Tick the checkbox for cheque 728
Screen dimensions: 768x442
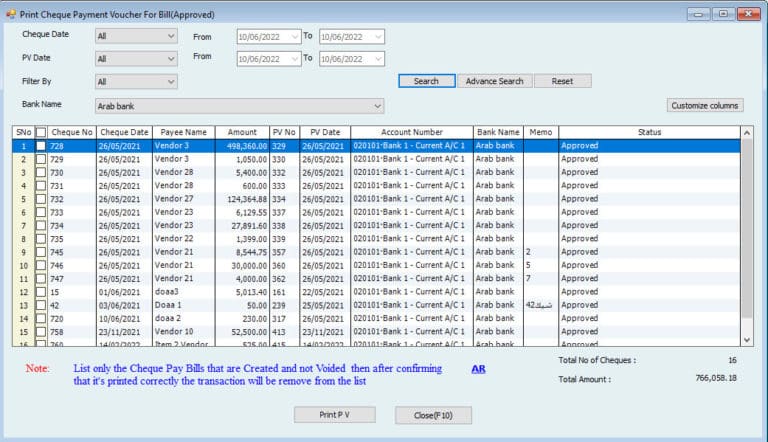coord(41,146)
